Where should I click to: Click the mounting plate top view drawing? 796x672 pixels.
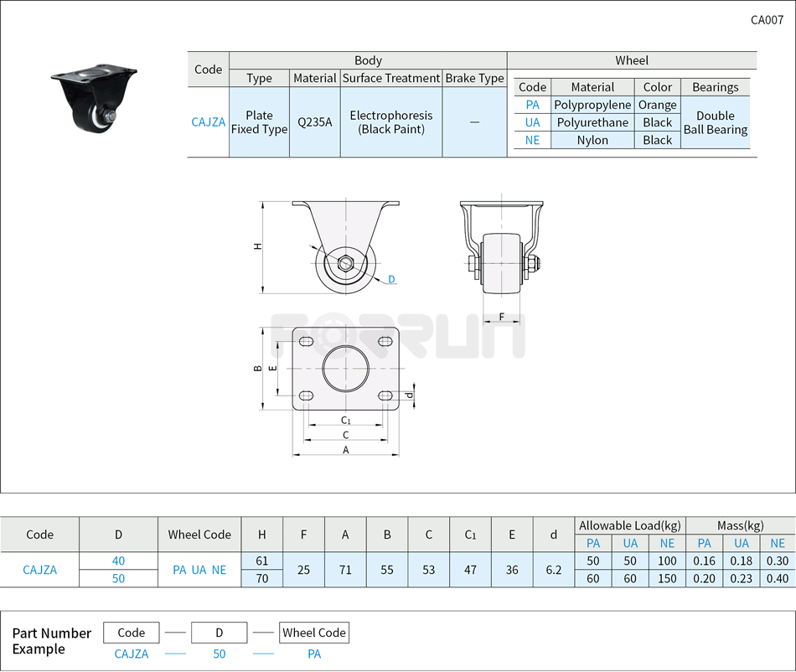tap(345, 369)
